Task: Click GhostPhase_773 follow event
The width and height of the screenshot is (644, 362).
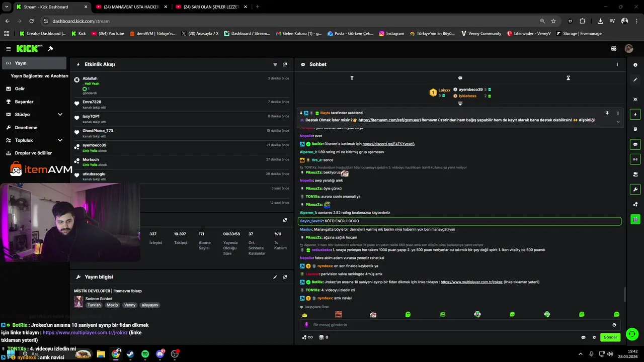Action: [x=182, y=133]
